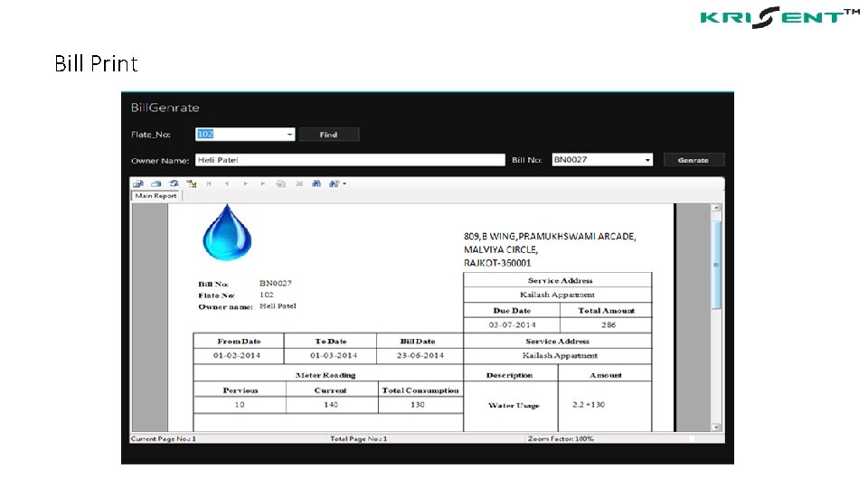This screenshot has height=488, width=868.
Task: Click the Print Report toolbar icon
Action: [156, 183]
